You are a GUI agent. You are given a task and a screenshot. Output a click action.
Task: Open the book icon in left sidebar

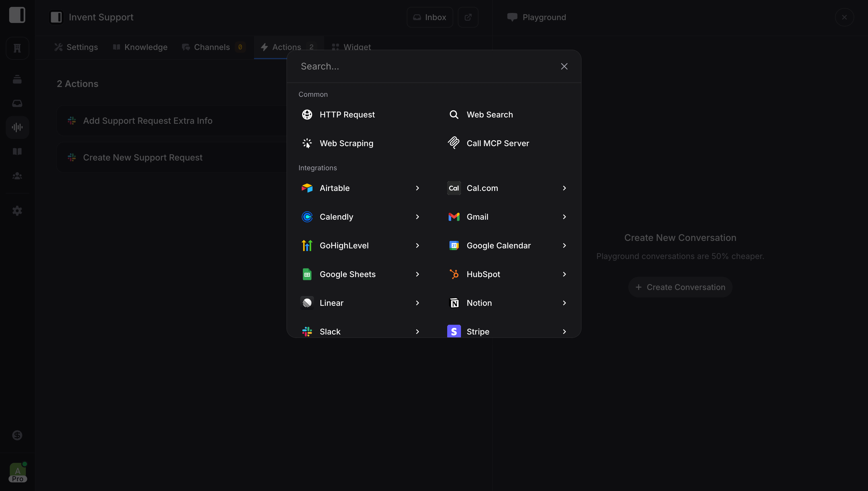coord(17,151)
